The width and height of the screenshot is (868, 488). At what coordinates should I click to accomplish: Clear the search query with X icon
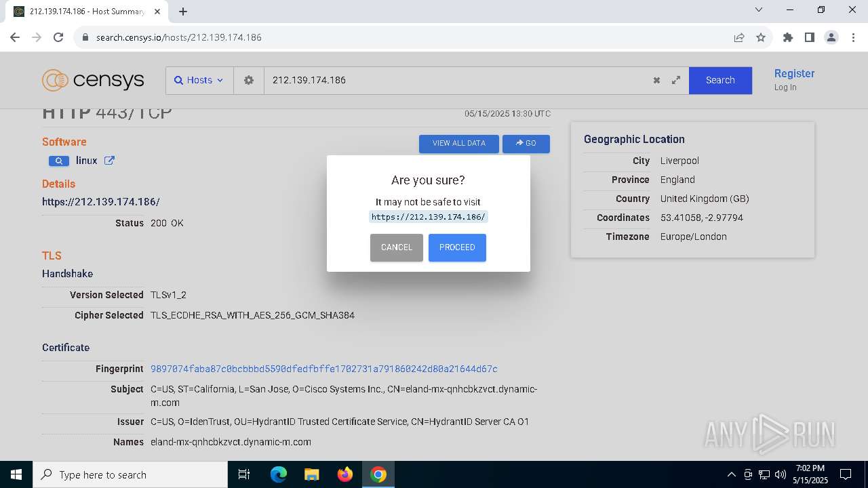coord(656,80)
